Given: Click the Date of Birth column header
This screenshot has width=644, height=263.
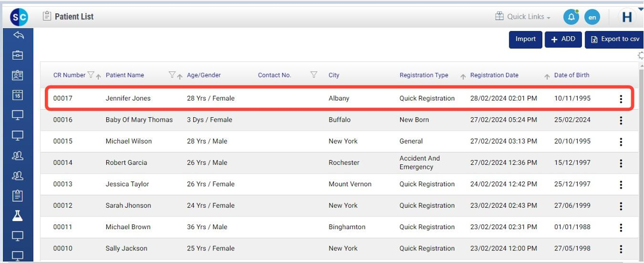Looking at the screenshot, I should coord(572,75).
